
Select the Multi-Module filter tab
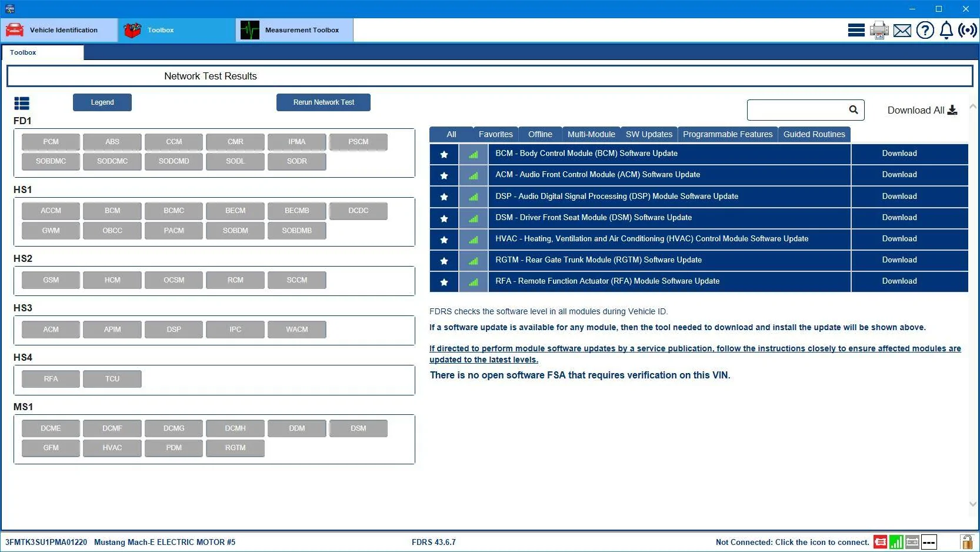coord(591,134)
